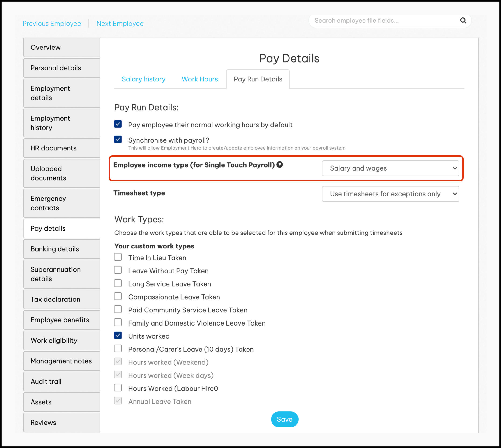Screen dimensions: 501x448
Task: Expand the Timesheet type dropdown
Action: click(x=390, y=194)
